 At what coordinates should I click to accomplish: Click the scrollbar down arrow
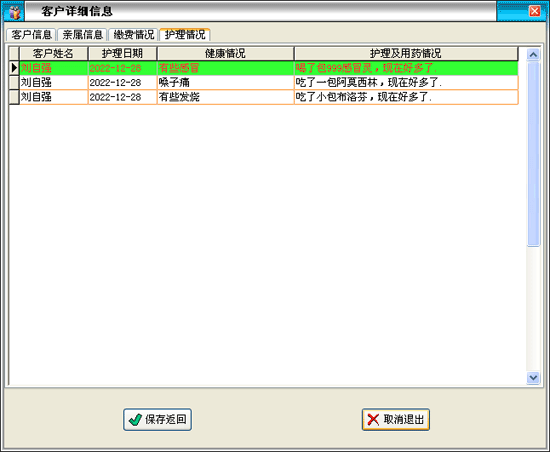(x=533, y=377)
